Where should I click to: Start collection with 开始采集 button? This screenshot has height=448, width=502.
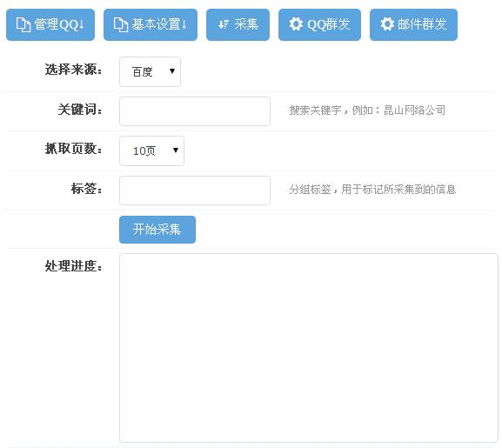coord(157,230)
